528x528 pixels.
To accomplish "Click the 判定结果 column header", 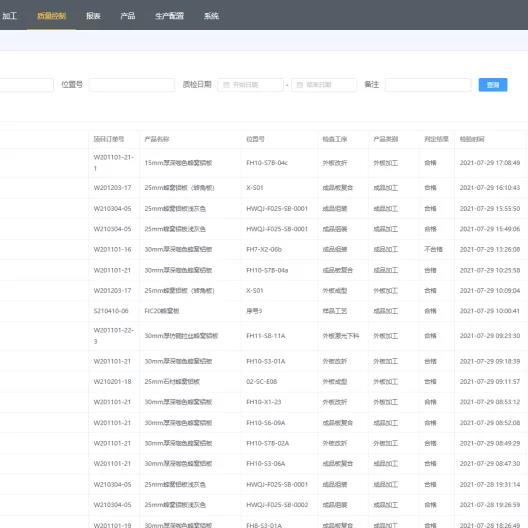I will pos(436,139).
